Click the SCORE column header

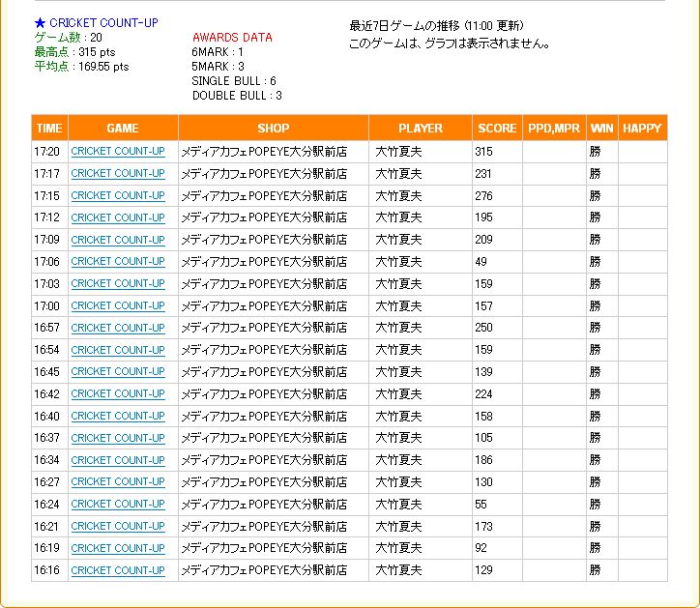497,129
